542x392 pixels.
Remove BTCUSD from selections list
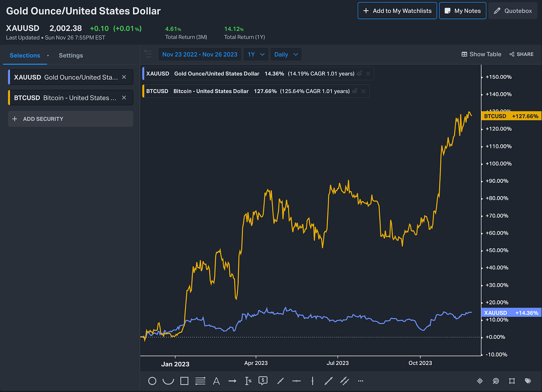coord(124,98)
